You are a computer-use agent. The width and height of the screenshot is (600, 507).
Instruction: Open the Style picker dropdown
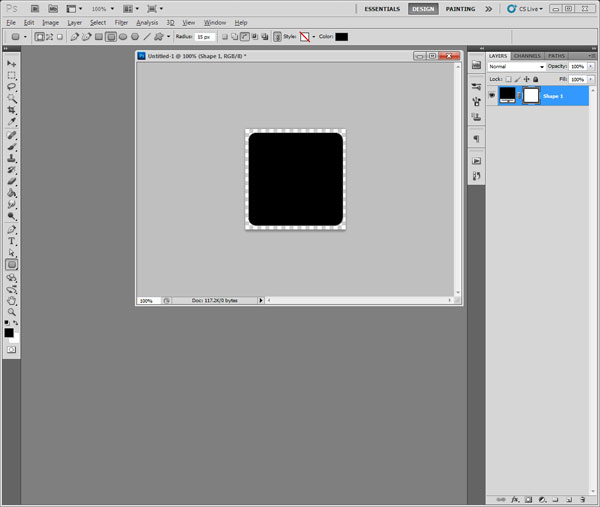coord(313,37)
